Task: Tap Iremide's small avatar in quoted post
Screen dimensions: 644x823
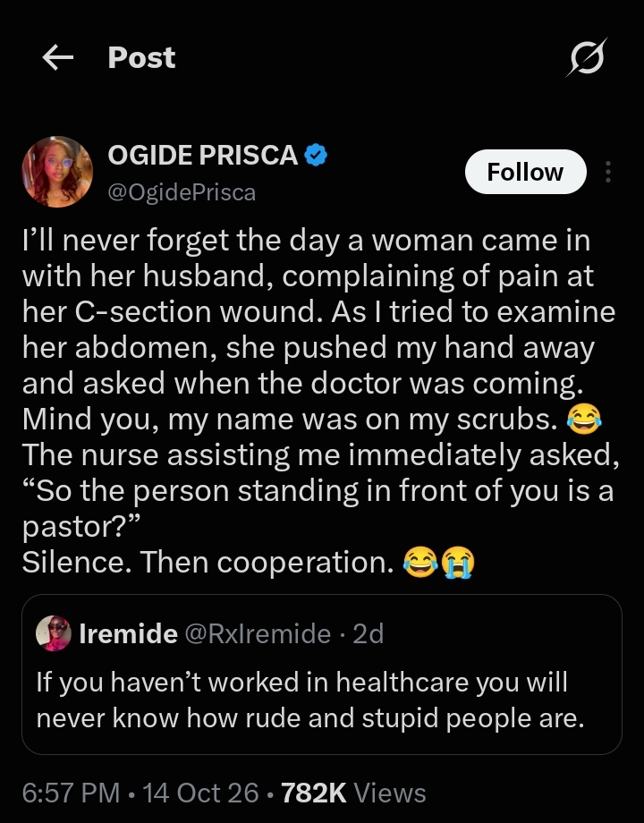Action: tap(53, 633)
